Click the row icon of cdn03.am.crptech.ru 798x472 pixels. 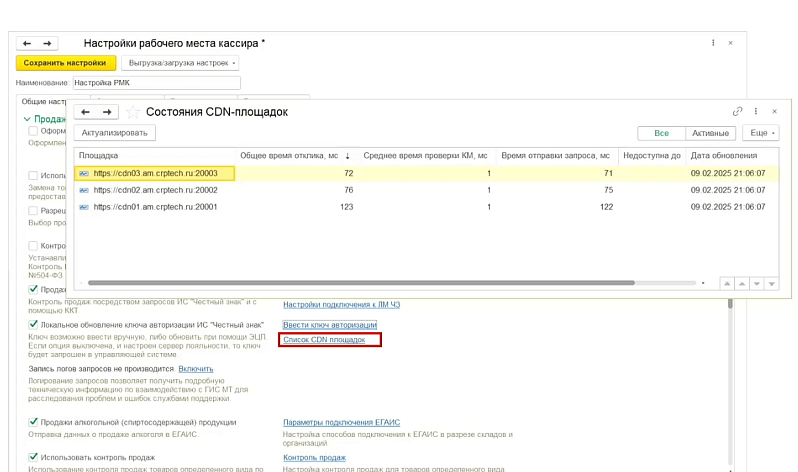coord(84,174)
